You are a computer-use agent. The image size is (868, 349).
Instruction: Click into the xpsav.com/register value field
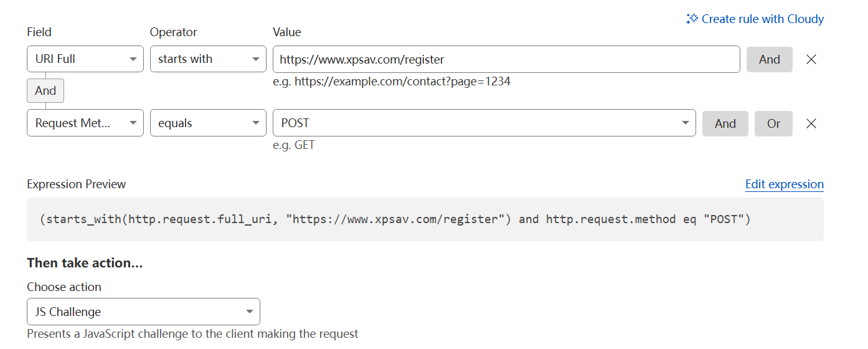(506, 59)
